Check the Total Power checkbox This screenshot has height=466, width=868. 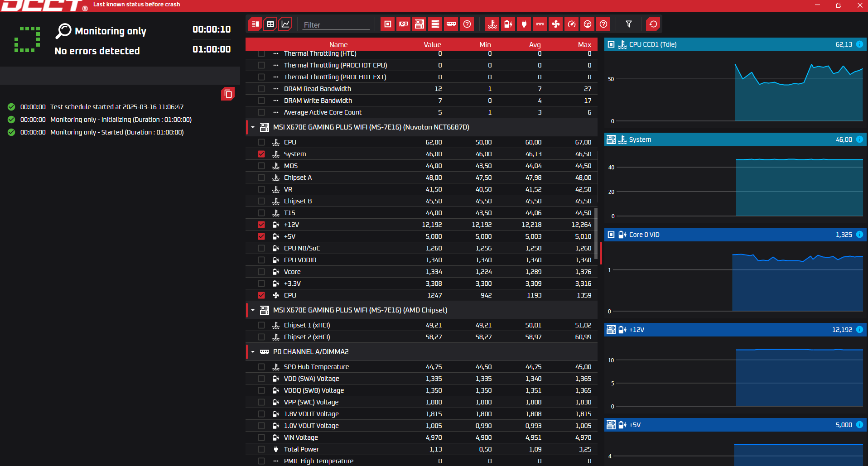[261, 449]
